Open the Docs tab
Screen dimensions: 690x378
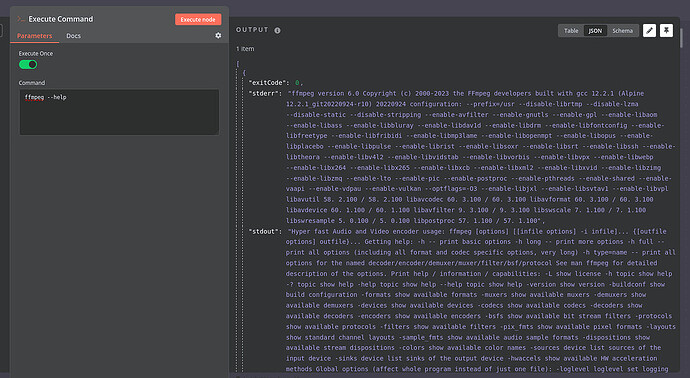[x=73, y=36]
